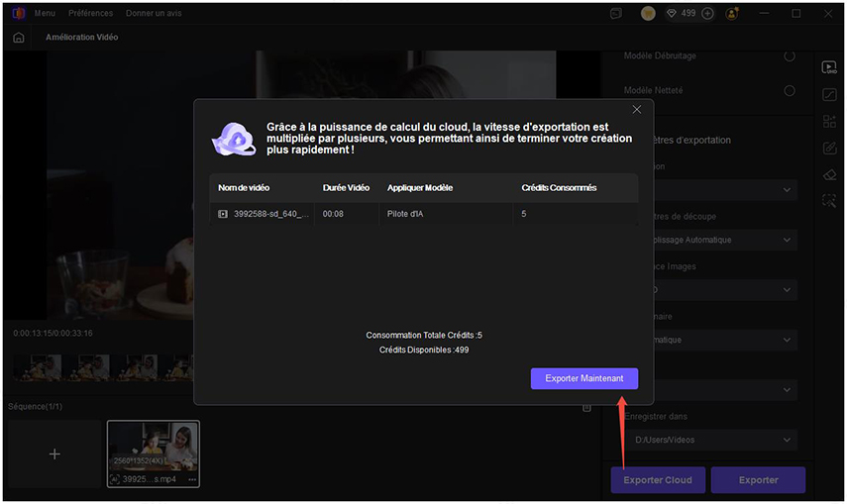This screenshot has height=504, width=847.
Task: Select Modèle Débruitage radio option
Action: [790, 55]
